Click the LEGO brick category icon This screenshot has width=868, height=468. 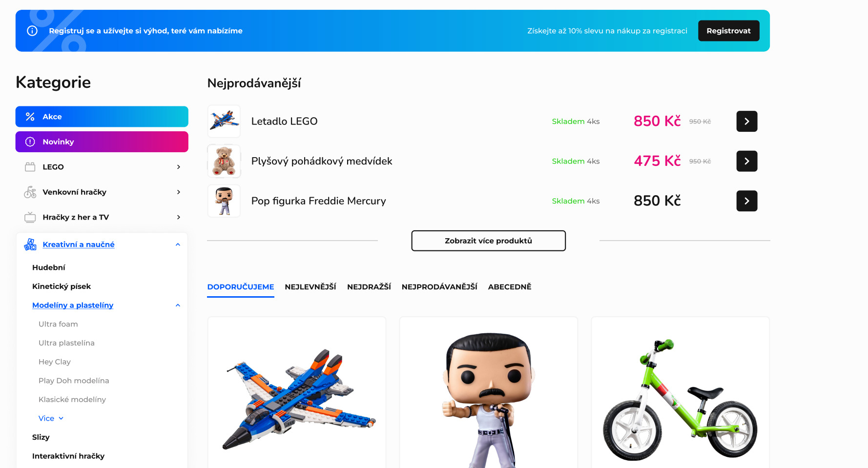[30, 167]
